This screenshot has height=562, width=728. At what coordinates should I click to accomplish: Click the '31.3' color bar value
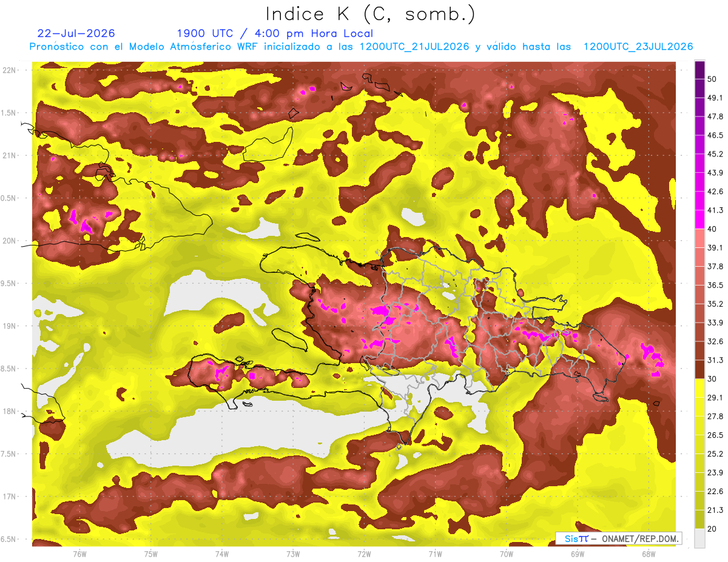[x=715, y=360]
